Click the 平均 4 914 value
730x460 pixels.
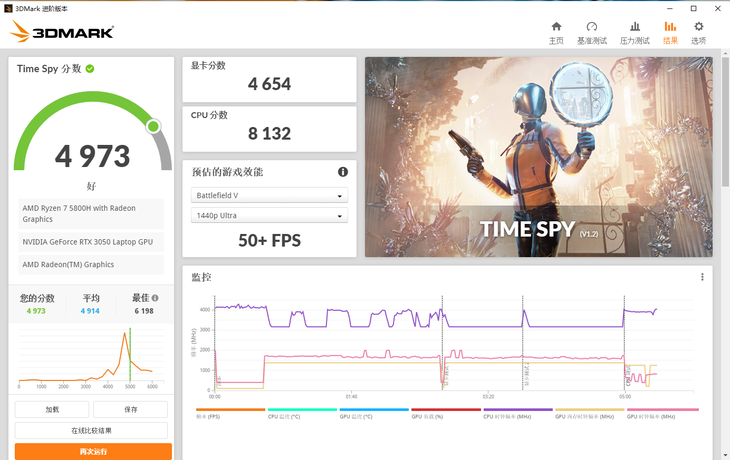tap(90, 311)
